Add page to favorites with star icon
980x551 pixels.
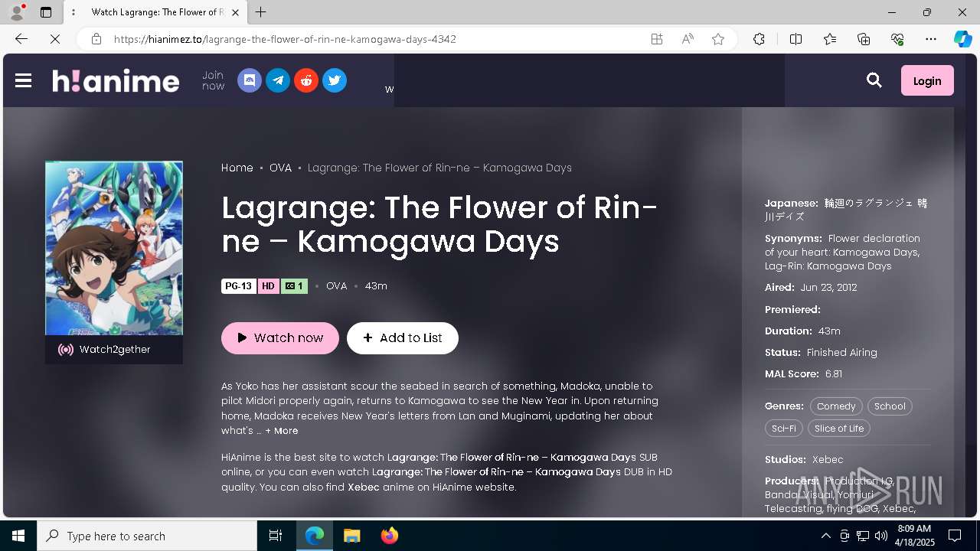click(x=718, y=39)
